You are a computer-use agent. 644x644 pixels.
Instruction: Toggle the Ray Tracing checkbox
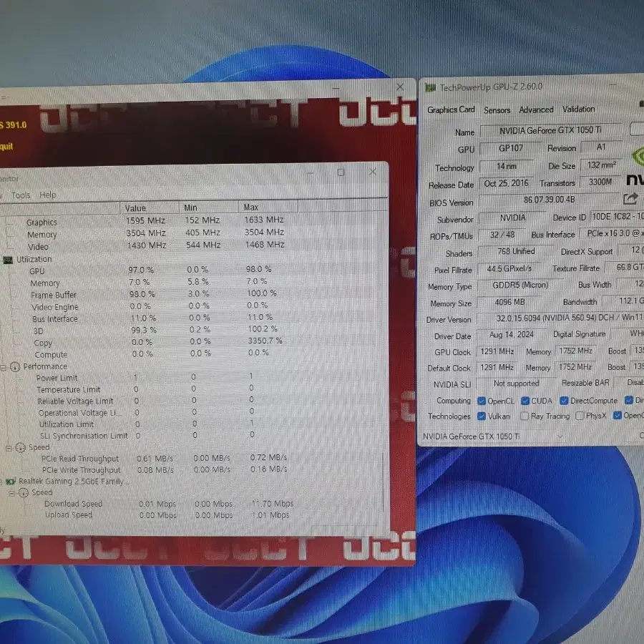tap(524, 416)
